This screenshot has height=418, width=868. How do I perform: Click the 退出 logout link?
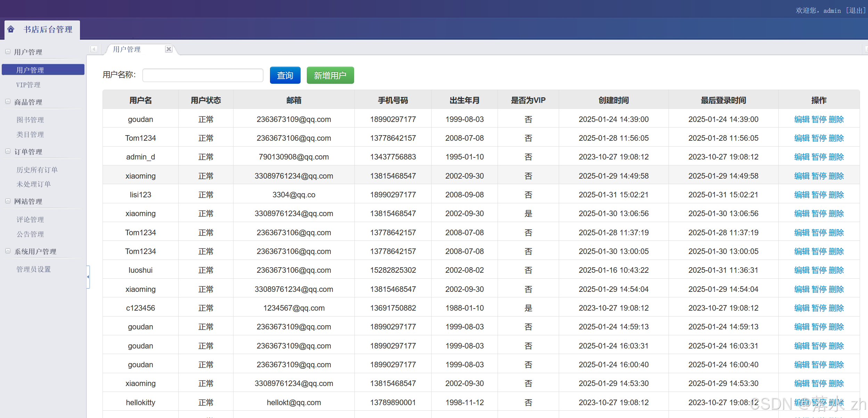click(855, 11)
